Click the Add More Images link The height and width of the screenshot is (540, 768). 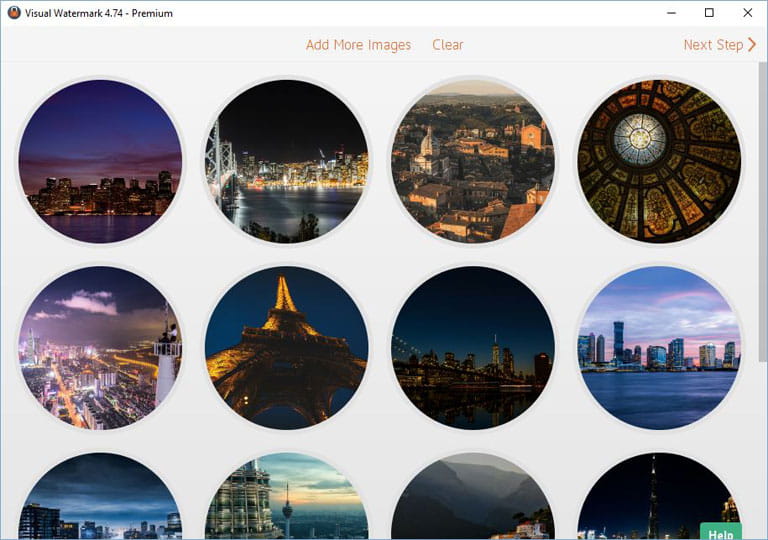[x=358, y=45]
